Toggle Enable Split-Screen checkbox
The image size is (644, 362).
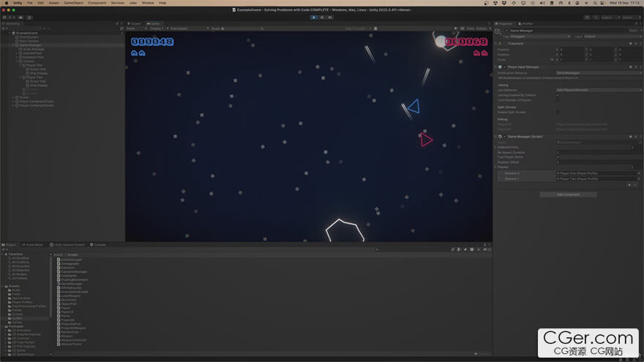[x=558, y=112]
